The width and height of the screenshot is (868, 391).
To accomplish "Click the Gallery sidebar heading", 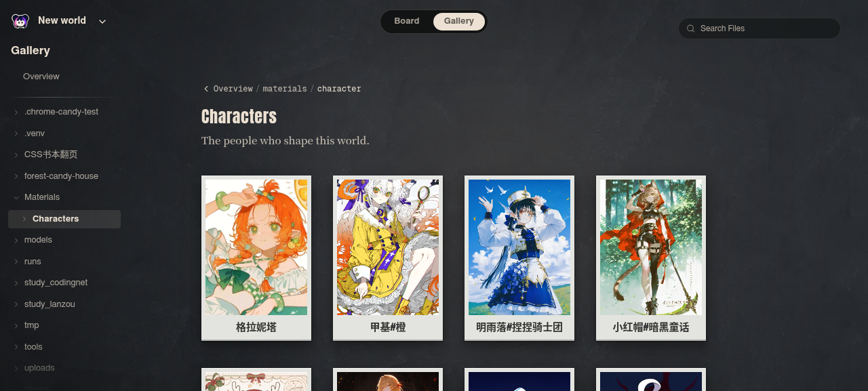I will [x=31, y=50].
